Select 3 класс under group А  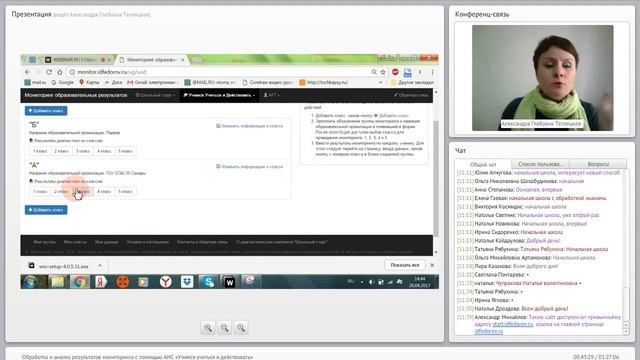pos(82,191)
